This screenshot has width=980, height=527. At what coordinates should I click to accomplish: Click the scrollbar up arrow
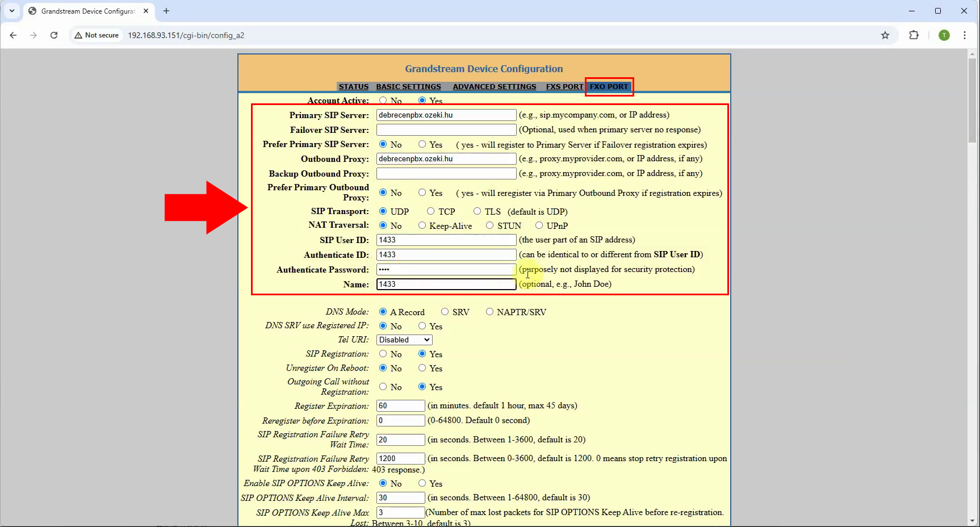coord(973,53)
